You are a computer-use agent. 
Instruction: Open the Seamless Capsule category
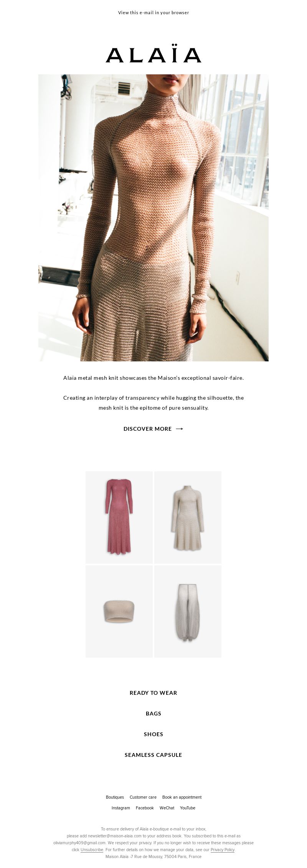tap(153, 755)
